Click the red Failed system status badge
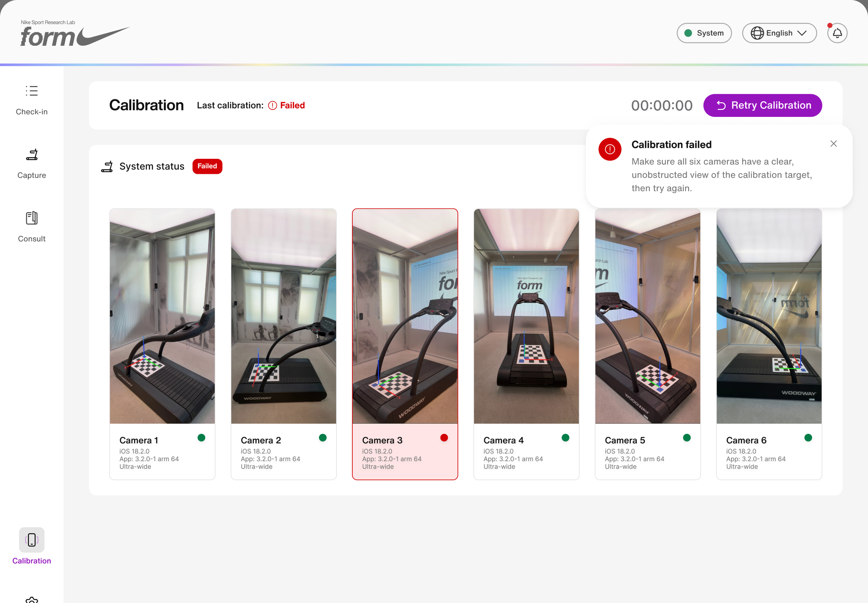Image resolution: width=868 pixels, height=603 pixels. tap(207, 166)
